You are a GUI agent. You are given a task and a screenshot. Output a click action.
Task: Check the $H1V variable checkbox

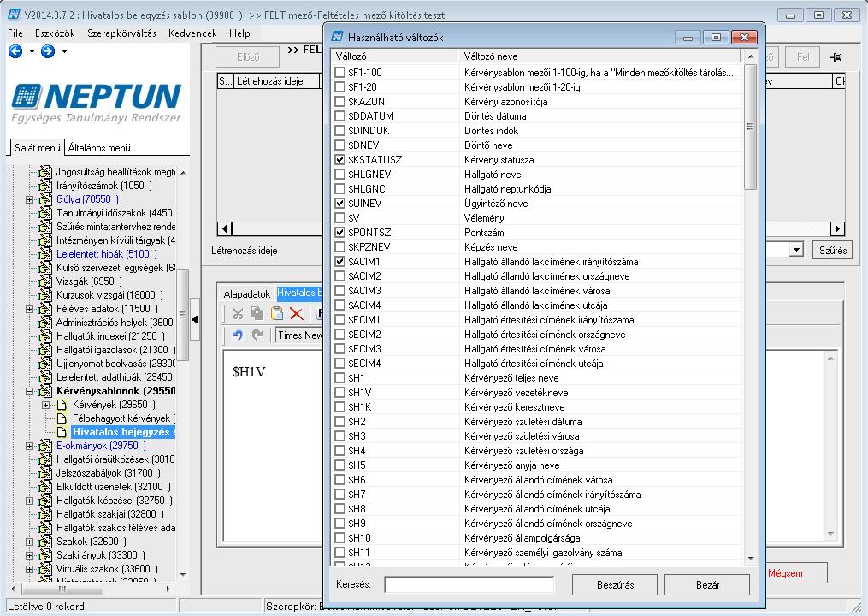tap(340, 392)
